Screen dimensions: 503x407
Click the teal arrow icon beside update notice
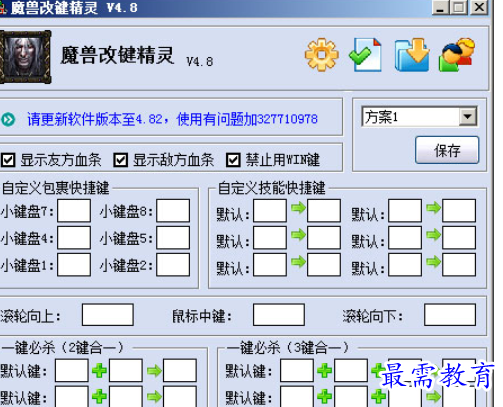(x=8, y=119)
